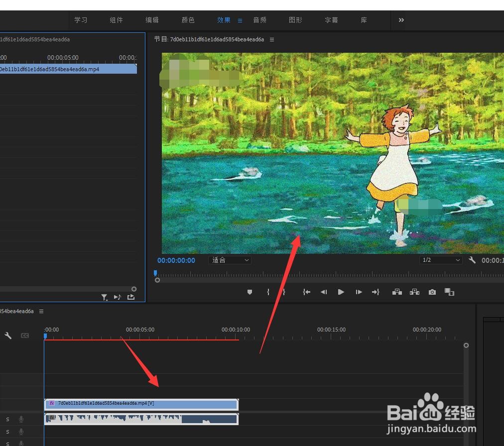Switch to the 图形 workspace
The width and height of the screenshot is (504, 446).
[x=295, y=20]
